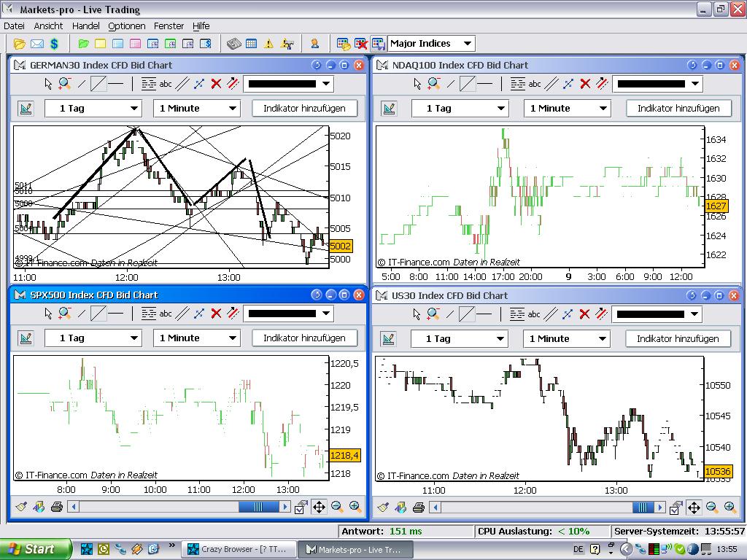Open the envelope messages icon
Screen dimensions: 747x560
click(37, 44)
